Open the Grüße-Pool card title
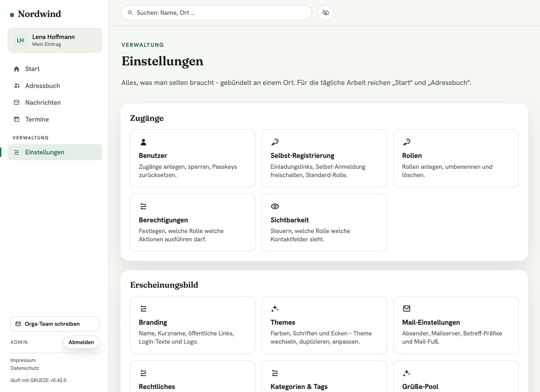Screen dimensions: 540x392 pos(420,387)
